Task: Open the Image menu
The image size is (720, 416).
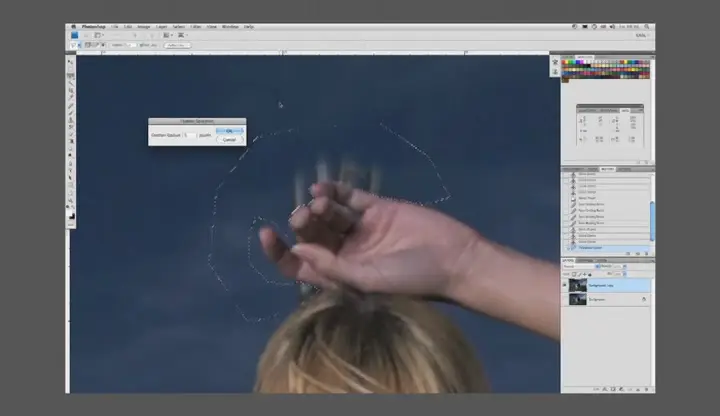Action: pyautogui.click(x=144, y=27)
